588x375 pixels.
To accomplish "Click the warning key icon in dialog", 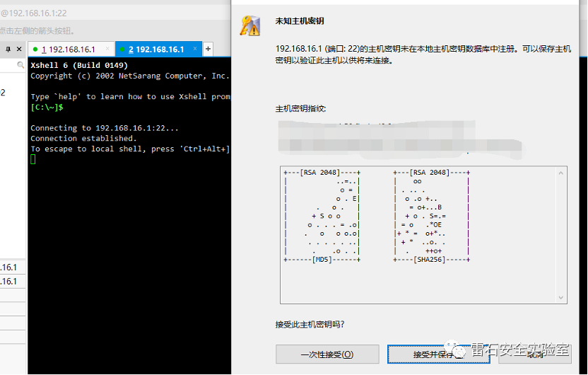I will 250,25.
